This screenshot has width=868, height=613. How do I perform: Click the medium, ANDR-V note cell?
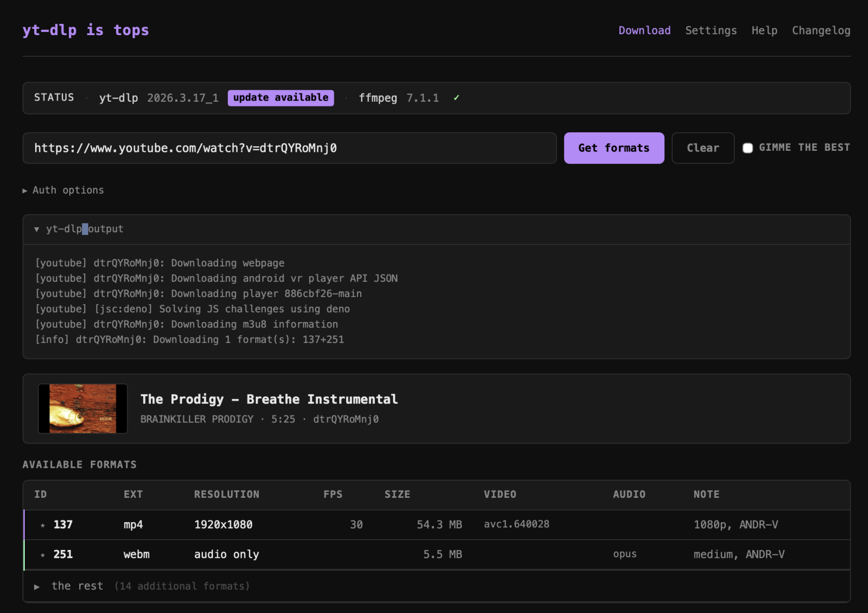(x=739, y=555)
